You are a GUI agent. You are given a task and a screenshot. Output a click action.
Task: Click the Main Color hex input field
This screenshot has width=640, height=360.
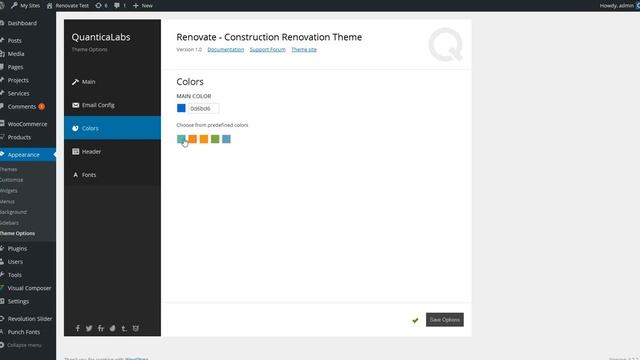tap(203, 109)
